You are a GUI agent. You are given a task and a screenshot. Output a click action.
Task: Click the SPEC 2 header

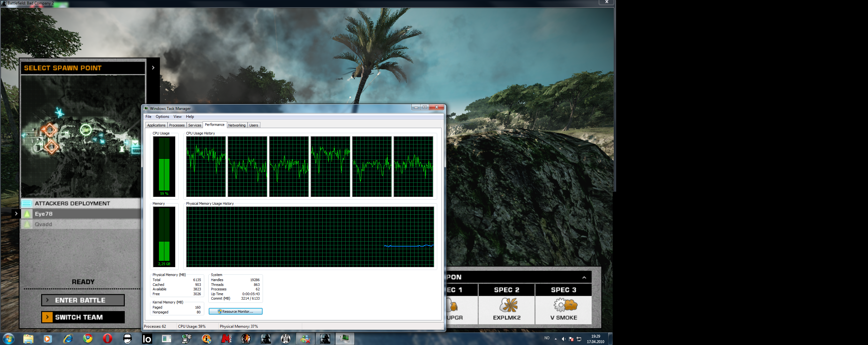pyautogui.click(x=506, y=290)
